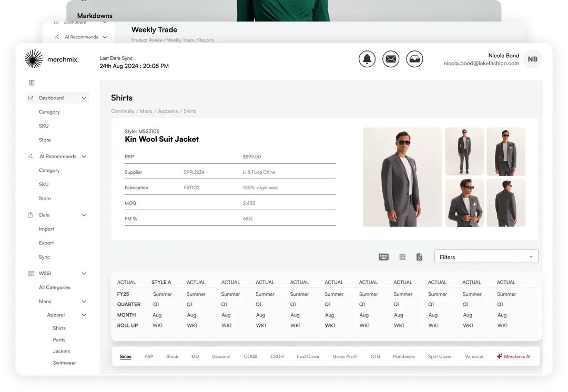The image size is (568, 392).
Task: Select the keyboard icon above the data table
Action: click(x=383, y=257)
